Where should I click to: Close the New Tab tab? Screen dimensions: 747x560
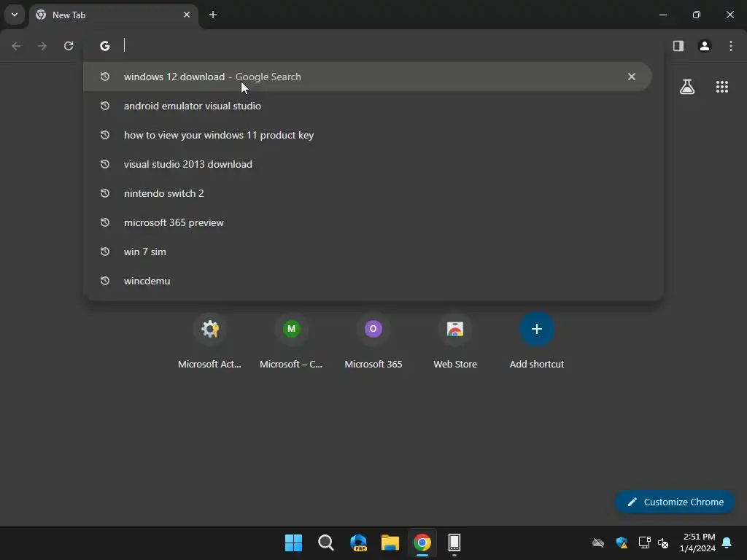[187, 15]
